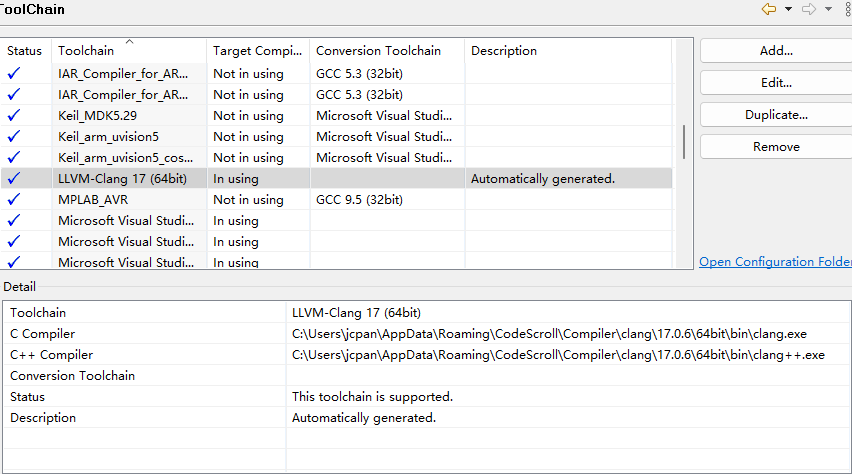The width and height of the screenshot is (852, 474).
Task: Click the Add... button
Action: 776,51
